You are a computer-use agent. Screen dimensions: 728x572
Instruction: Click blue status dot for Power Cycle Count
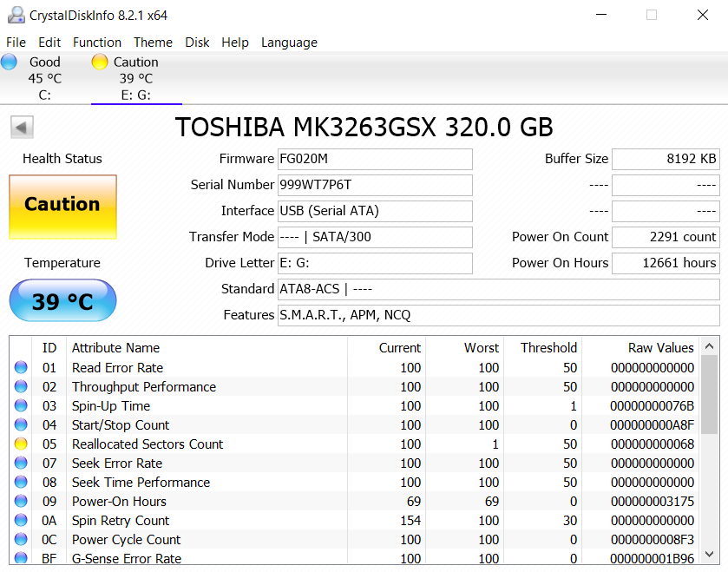[x=21, y=539]
